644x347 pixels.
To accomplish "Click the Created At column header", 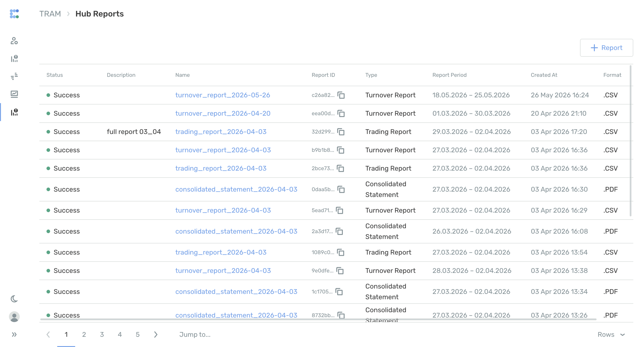I will [544, 75].
